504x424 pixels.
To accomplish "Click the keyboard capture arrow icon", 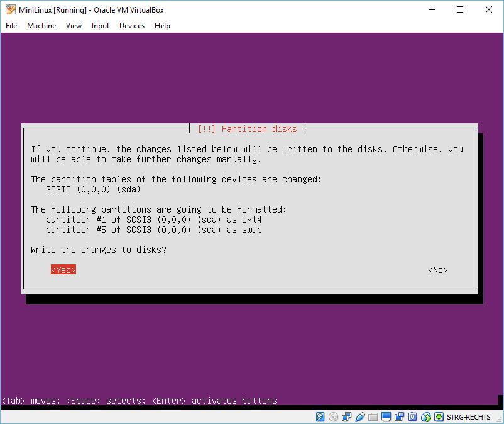I will [x=439, y=416].
